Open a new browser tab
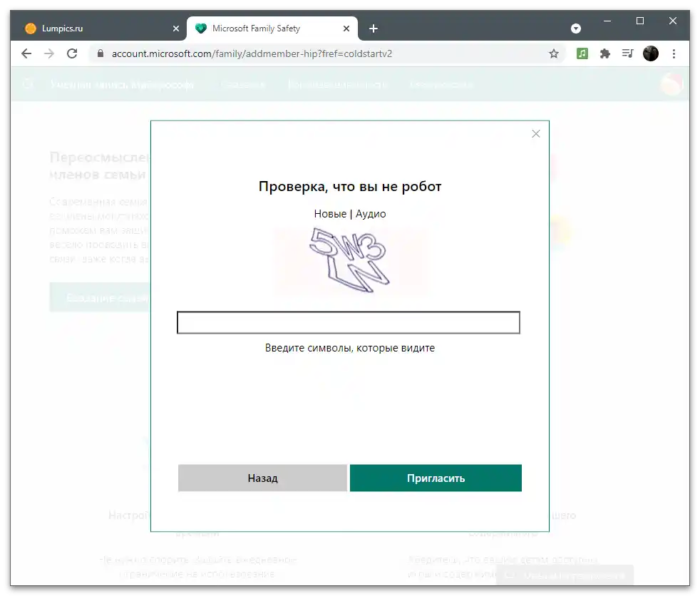 (x=374, y=29)
